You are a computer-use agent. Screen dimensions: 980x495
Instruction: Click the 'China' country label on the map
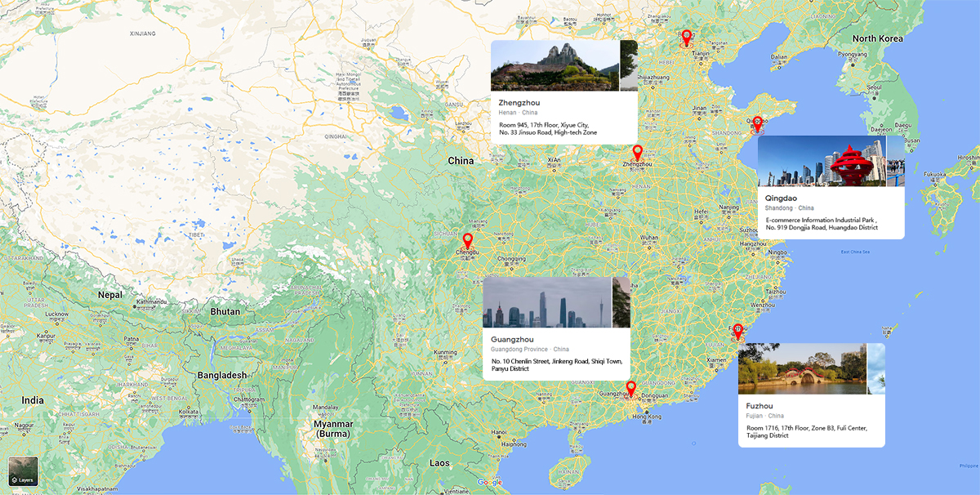pyautogui.click(x=461, y=161)
